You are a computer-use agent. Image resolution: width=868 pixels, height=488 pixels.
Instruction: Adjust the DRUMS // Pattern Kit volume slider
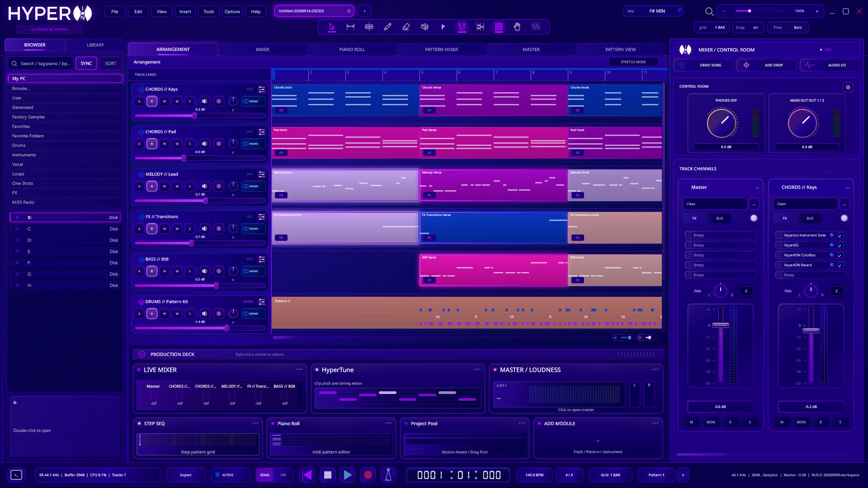[200, 328]
